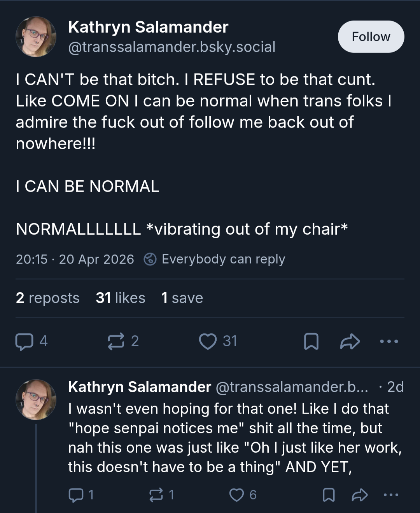The image size is (420, 513).
Task: Bookmark the follow-up reply post
Action: click(329, 495)
